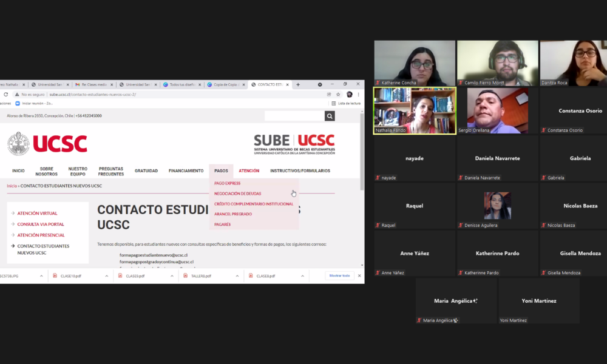The image size is (607, 364).
Task: Close the downloads bar with X
Action: (x=359, y=276)
